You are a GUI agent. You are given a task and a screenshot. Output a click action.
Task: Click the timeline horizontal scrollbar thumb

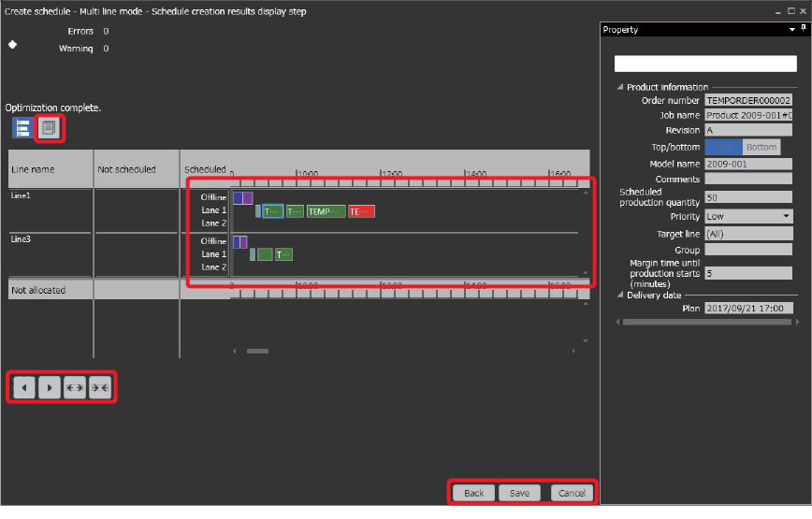[x=257, y=351]
